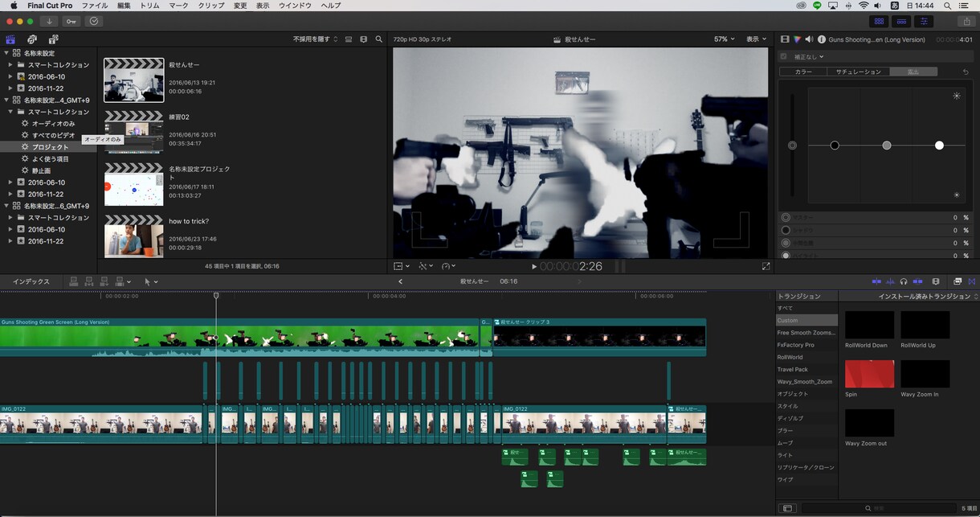This screenshot has height=517, width=980.
Task: Open the 不採用を隠す filter dropdown
Action: (316, 39)
